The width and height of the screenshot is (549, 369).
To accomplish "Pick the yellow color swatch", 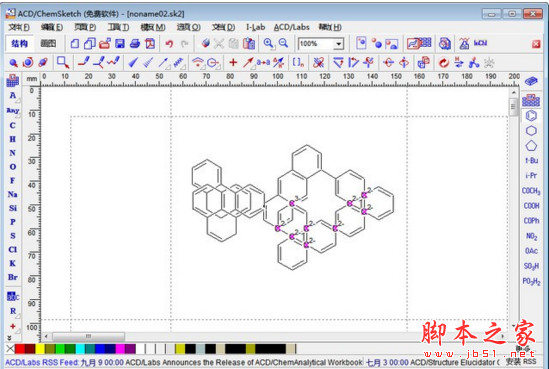I will coord(40,349).
